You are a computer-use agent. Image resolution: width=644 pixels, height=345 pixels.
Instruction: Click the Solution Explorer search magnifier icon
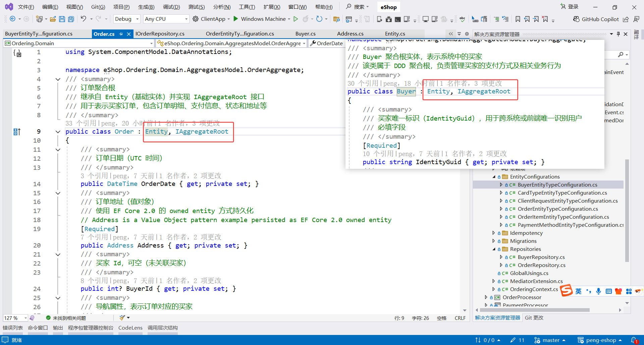click(621, 54)
